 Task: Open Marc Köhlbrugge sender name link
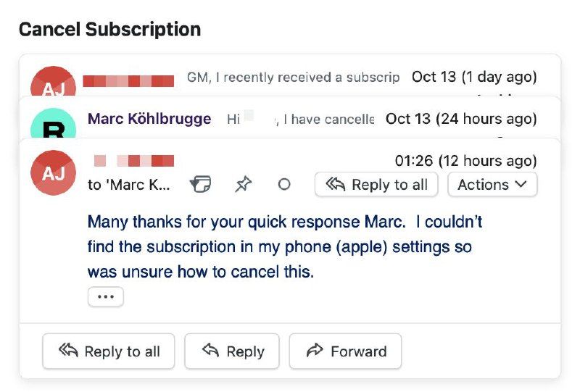tap(149, 119)
